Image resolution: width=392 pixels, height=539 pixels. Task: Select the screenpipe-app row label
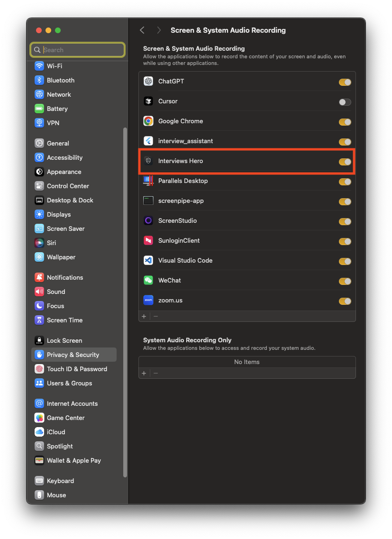(181, 201)
